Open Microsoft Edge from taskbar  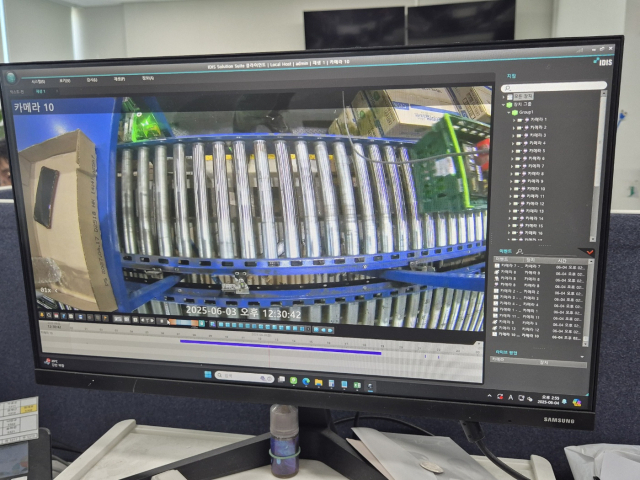point(306,382)
